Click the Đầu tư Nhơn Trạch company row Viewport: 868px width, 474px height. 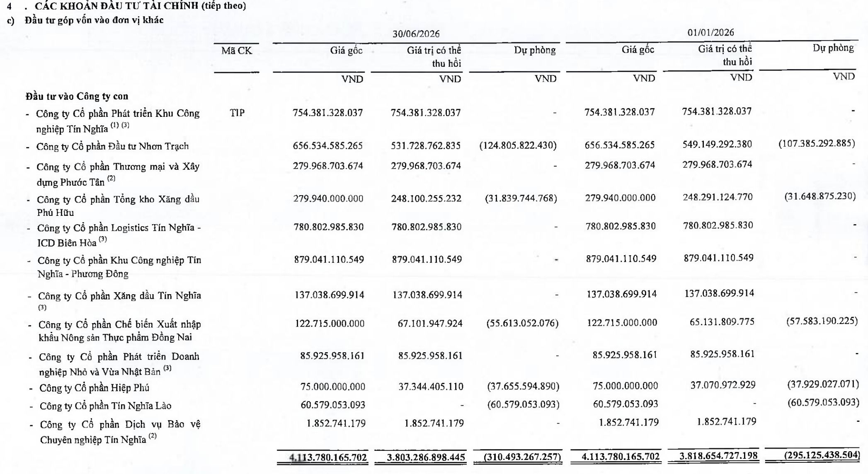click(x=112, y=146)
